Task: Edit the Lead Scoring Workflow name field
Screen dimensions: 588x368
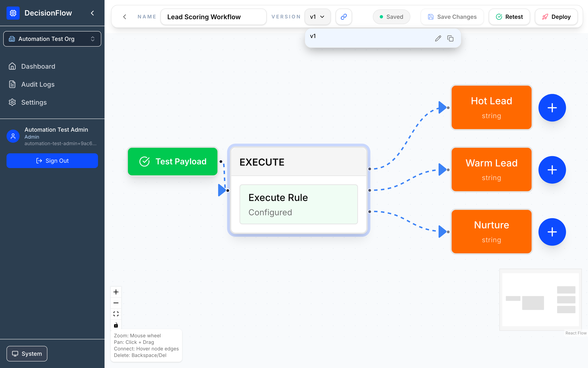Action: click(213, 17)
